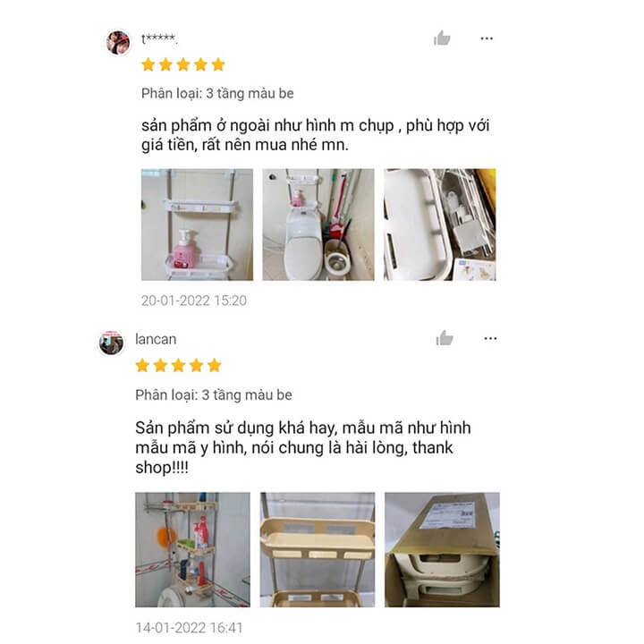Open the username lancan
Viewport: 644px width, 644px height.
tap(156, 339)
